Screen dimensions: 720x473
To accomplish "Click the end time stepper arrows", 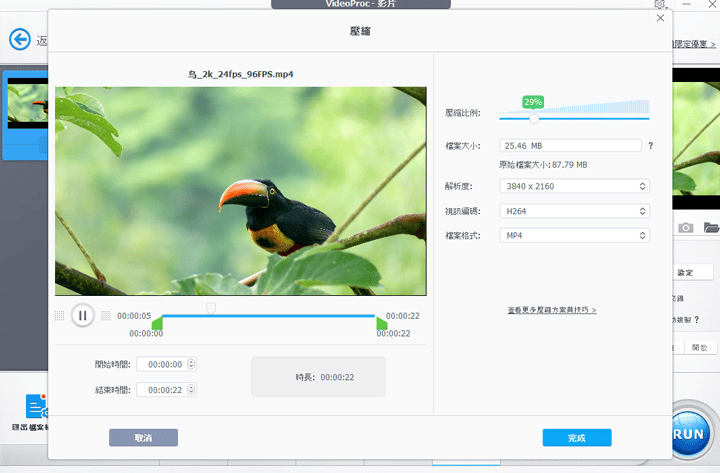I will click(x=191, y=390).
